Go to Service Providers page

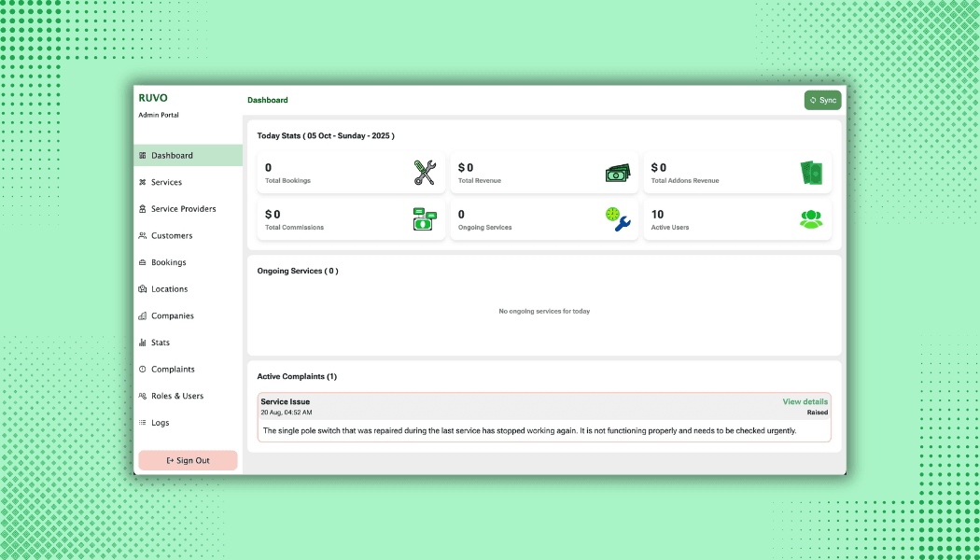click(183, 209)
